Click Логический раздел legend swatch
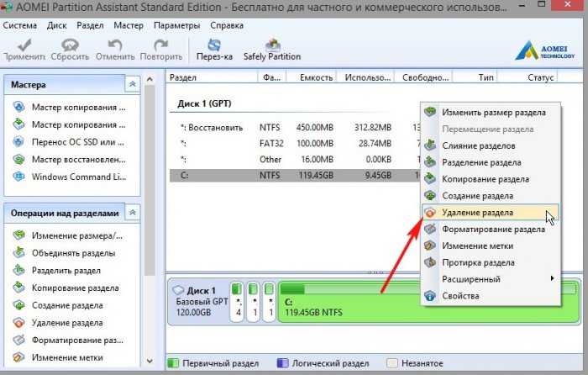Viewport: 588px width, 375px height. click(282, 363)
